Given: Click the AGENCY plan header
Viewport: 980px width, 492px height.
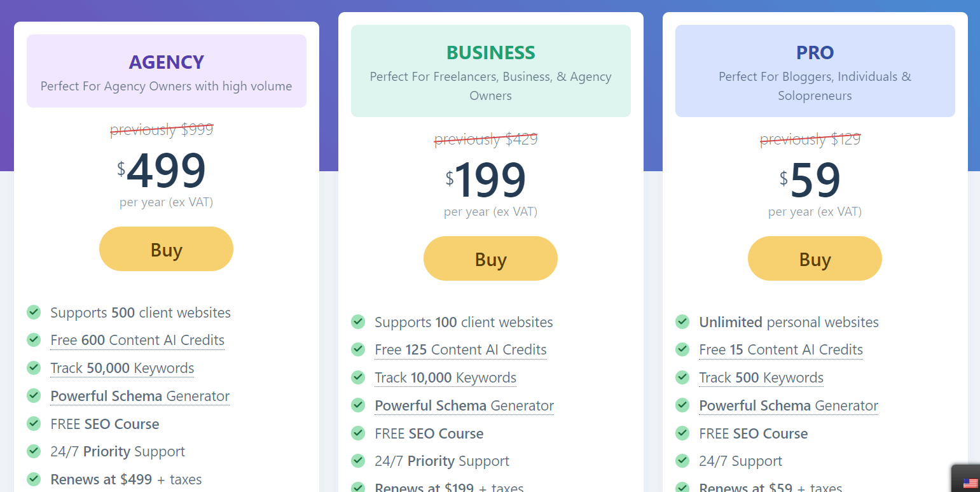Looking at the screenshot, I should pyautogui.click(x=166, y=62).
